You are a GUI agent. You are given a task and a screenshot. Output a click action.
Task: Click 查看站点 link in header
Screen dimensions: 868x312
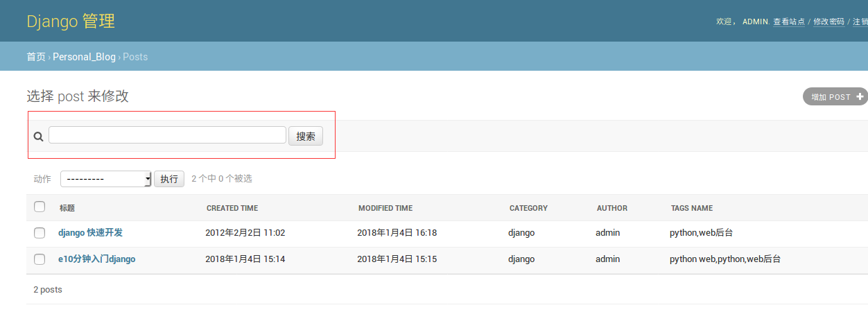pyautogui.click(x=789, y=22)
